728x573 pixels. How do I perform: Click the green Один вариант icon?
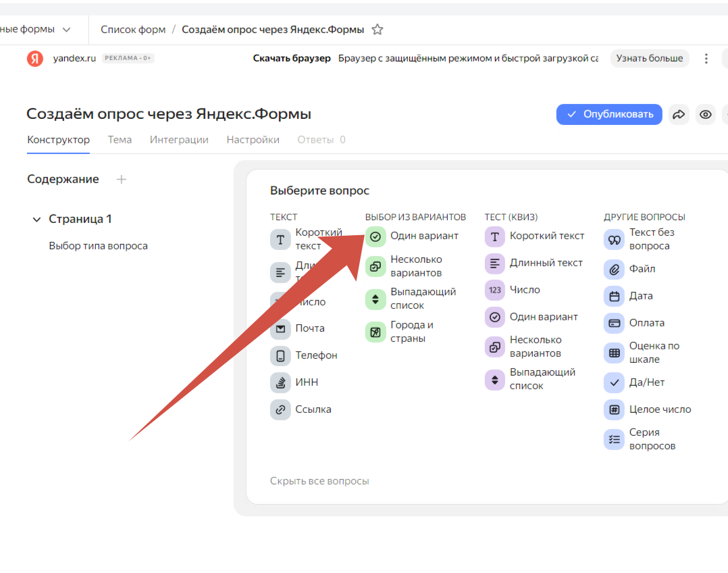point(375,236)
